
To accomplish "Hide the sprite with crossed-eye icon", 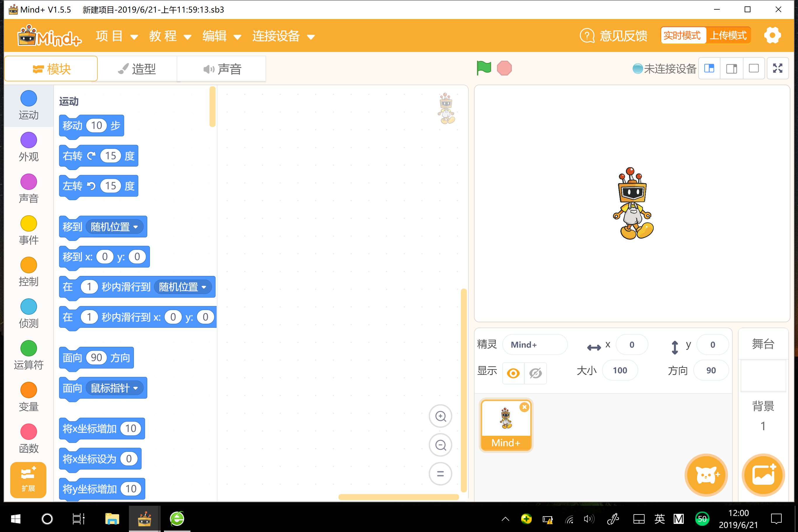I will point(535,373).
